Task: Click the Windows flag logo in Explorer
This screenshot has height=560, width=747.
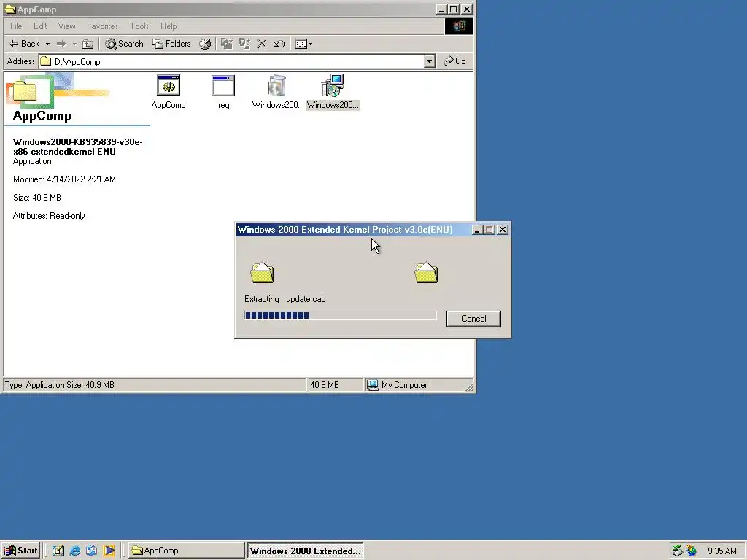Action: (x=459, y=26)
